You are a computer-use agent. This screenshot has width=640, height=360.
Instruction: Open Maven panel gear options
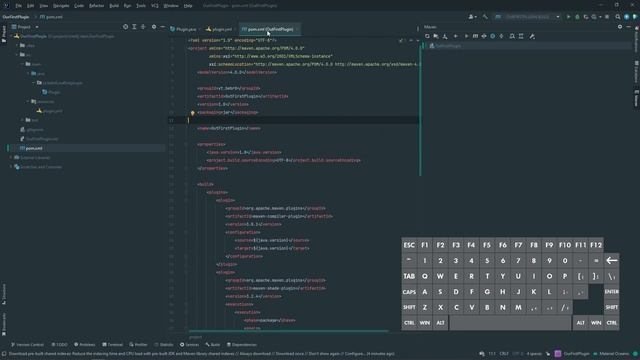coord(620,27)
